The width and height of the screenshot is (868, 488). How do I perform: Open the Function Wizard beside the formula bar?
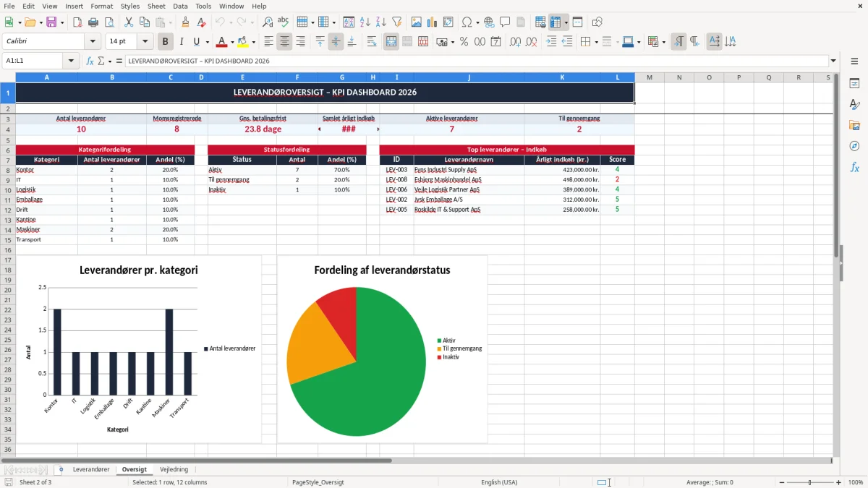point(90,61)
